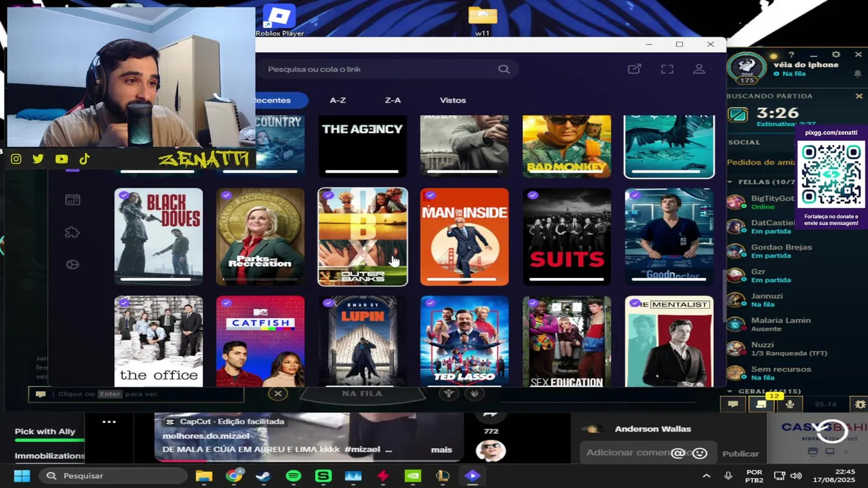Expand the GERAL friends group

[730, 391]
